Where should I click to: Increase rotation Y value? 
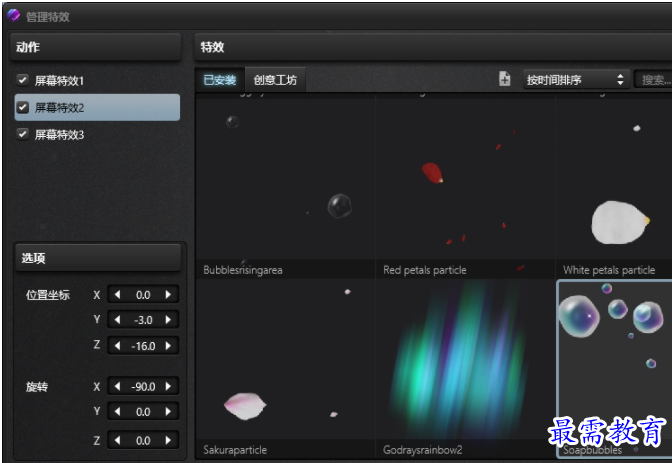click(168, 412)
